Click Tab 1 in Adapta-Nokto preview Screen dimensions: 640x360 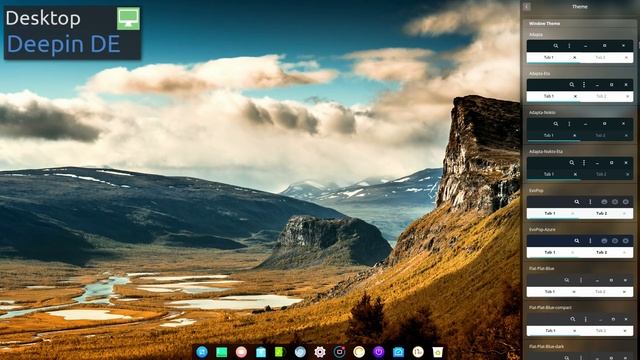point(549,136)
